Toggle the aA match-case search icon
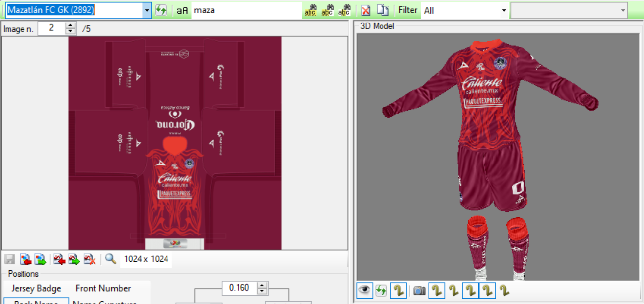644x304 pixels. [182, 10]
